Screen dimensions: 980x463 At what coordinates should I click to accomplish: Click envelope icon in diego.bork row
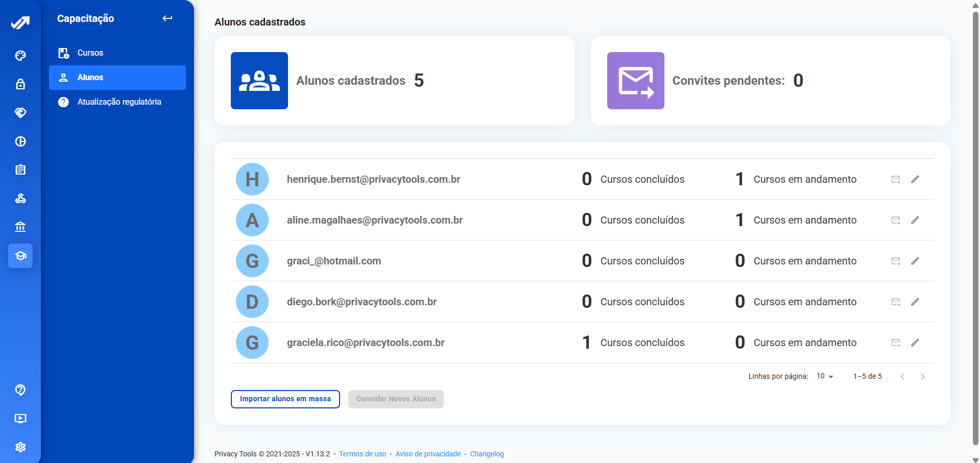coord(896,302)
